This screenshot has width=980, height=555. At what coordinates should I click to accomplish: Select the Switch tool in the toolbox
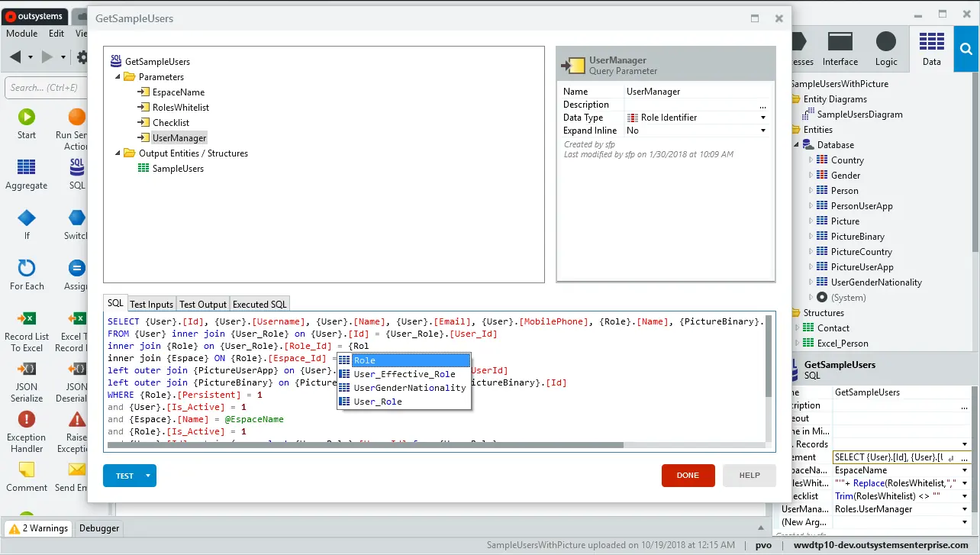tap(76, 225)
